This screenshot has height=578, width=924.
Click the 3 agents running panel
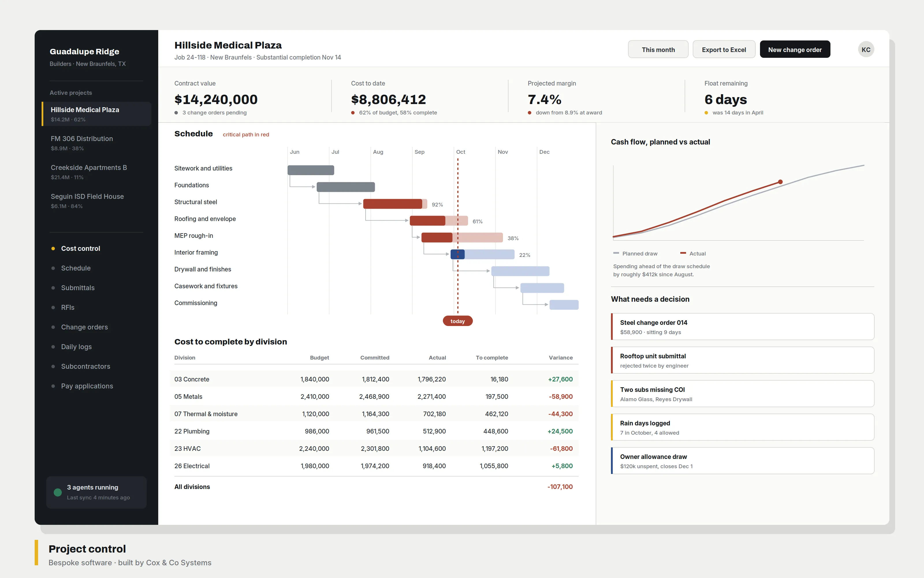tap(96, 492)
